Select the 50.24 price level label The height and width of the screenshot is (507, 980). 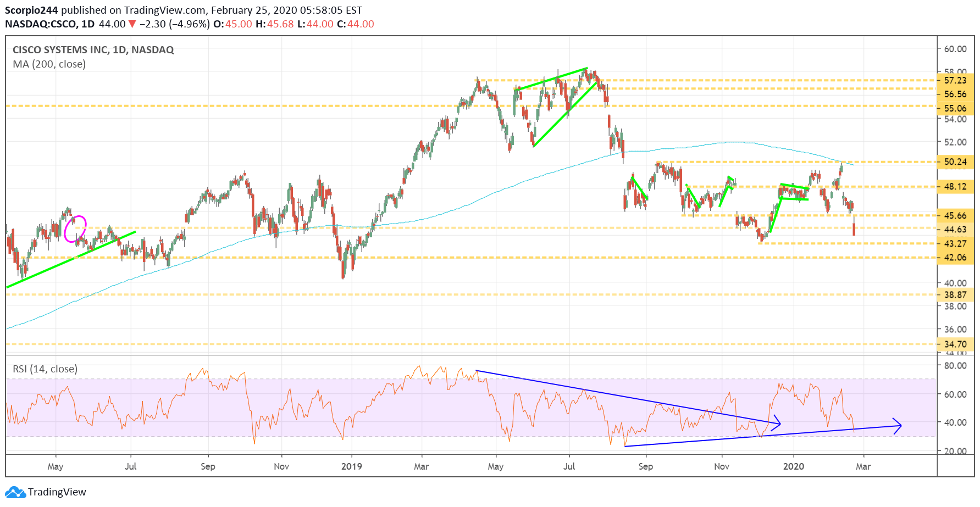tap(955, 162)
